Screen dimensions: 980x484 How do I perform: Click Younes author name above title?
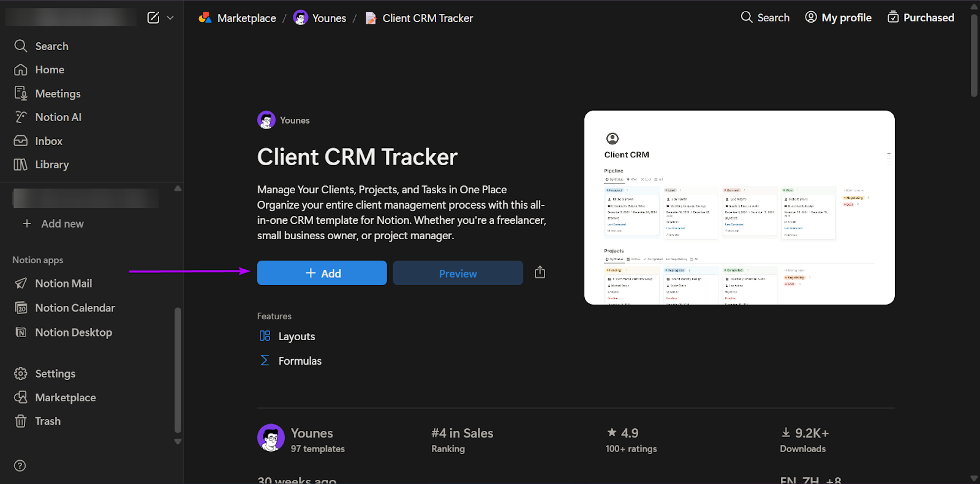[x=295, y=120]
